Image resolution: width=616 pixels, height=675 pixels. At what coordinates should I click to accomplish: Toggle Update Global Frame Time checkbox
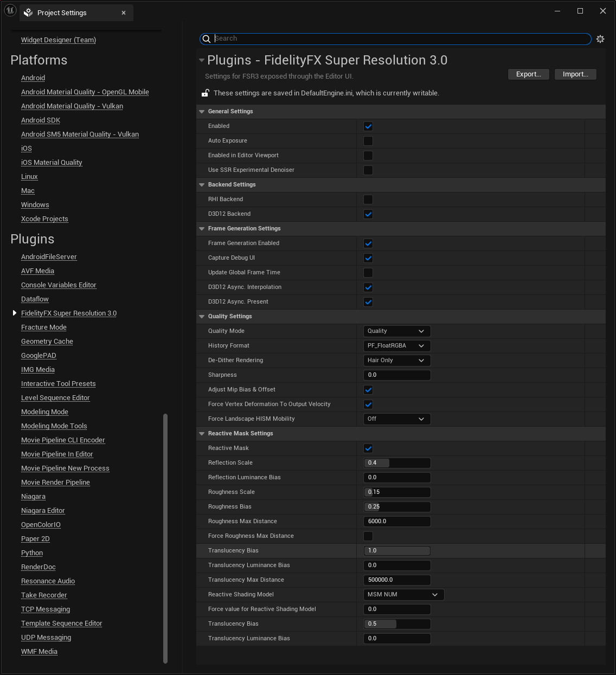[368, 273]
